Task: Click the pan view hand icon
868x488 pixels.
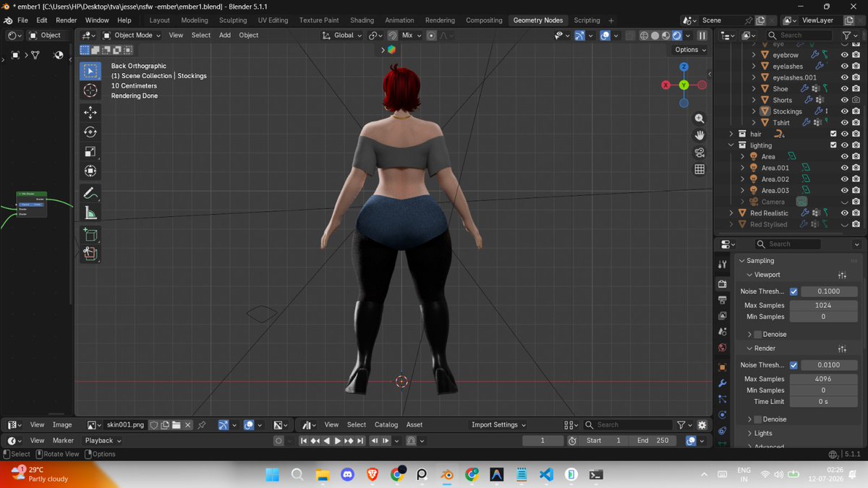Action: [699, 135]
